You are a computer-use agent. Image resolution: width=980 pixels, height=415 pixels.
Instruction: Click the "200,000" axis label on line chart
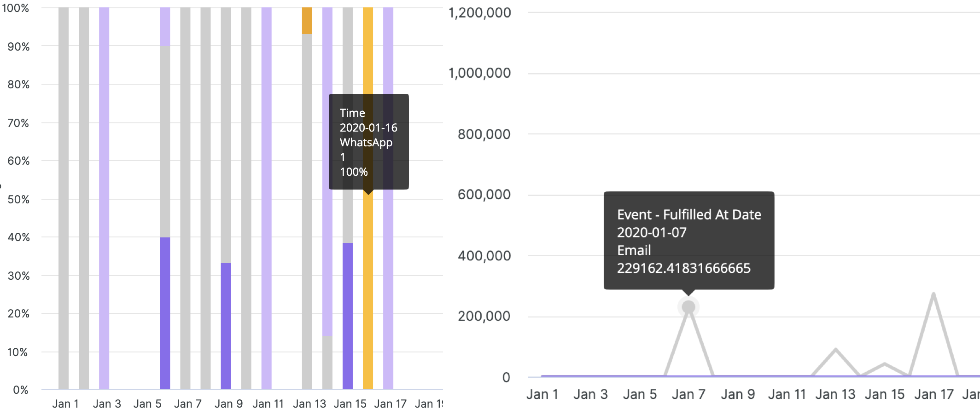pyautogui.click(x=484, y=316)
